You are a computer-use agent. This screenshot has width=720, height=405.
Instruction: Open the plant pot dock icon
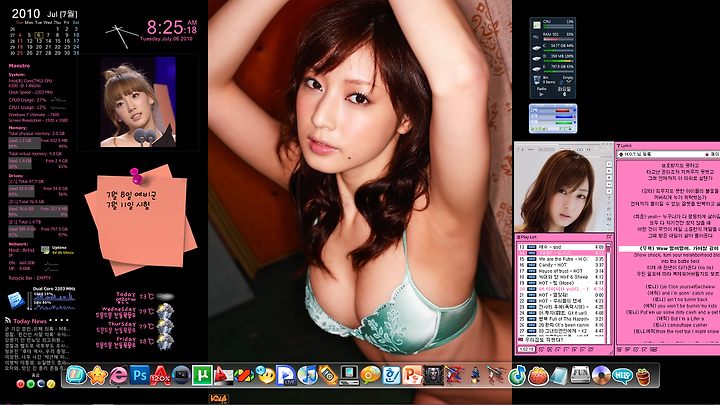coord(643,376)
